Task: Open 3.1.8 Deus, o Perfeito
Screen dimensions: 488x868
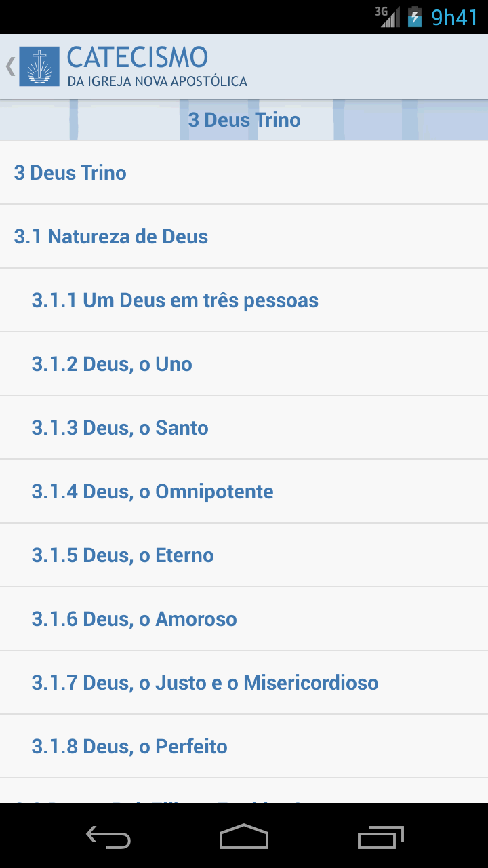Action: [x=244, y=747]
